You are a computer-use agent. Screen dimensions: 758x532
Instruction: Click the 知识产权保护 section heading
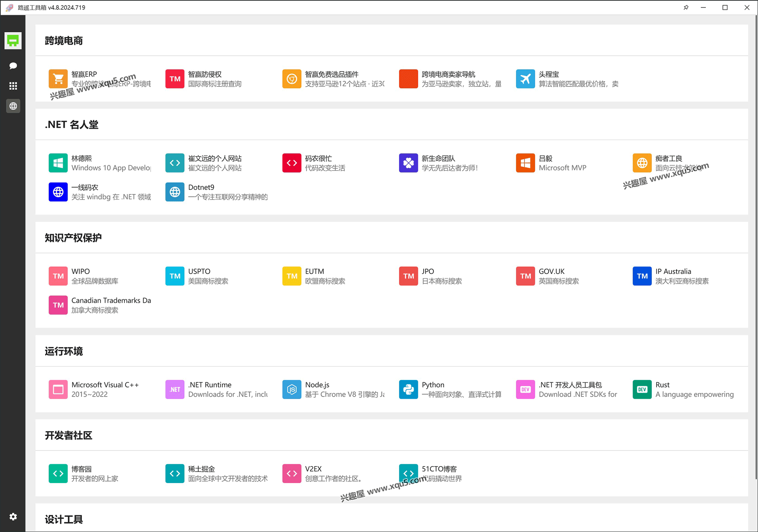(73, 238)
